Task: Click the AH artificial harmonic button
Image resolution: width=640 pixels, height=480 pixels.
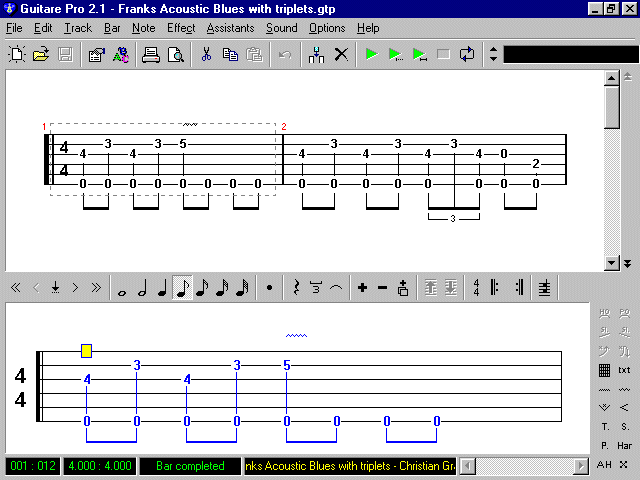Action: (605, 465)
